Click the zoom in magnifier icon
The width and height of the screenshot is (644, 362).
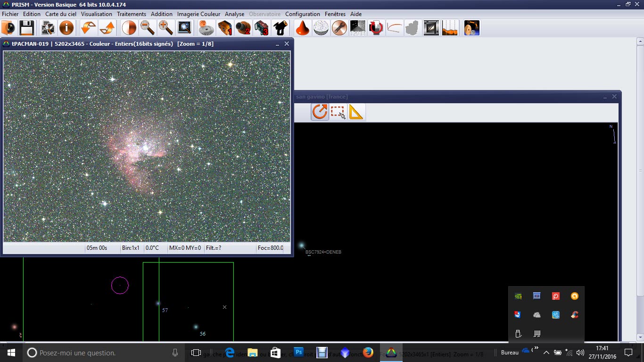pyautogui.click(x=165, y=28)
